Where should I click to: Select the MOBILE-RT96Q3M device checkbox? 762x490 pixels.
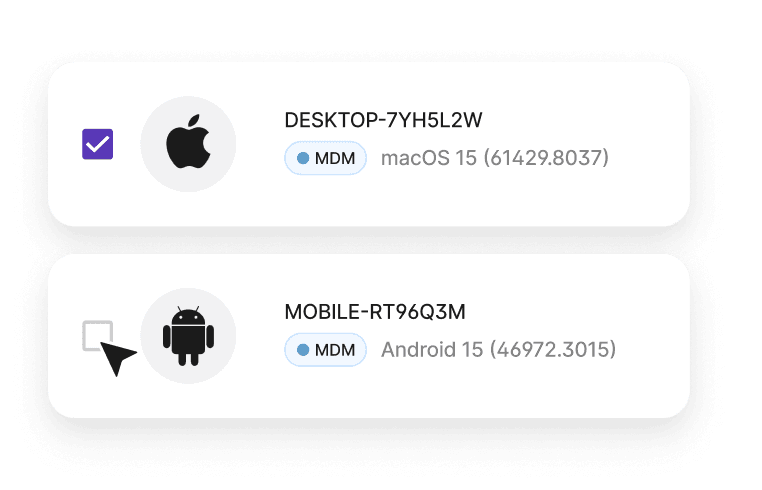(x=98, y=335)
